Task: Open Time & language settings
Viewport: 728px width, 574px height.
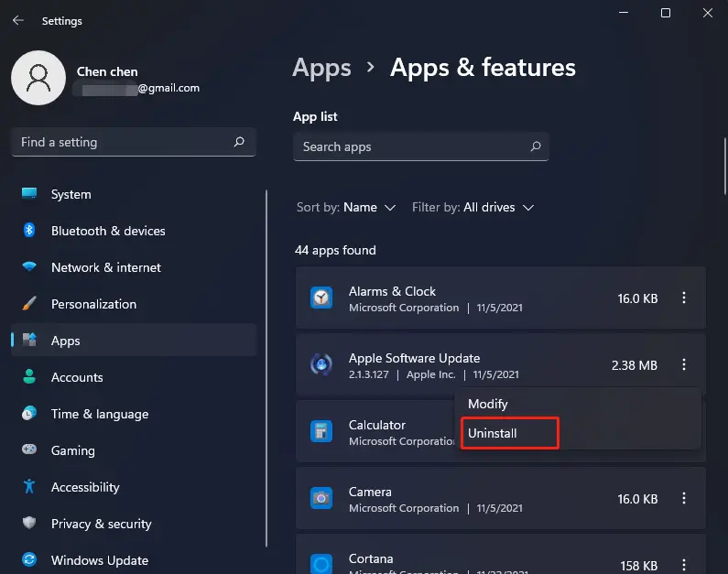Action: [x=134, y=414]
